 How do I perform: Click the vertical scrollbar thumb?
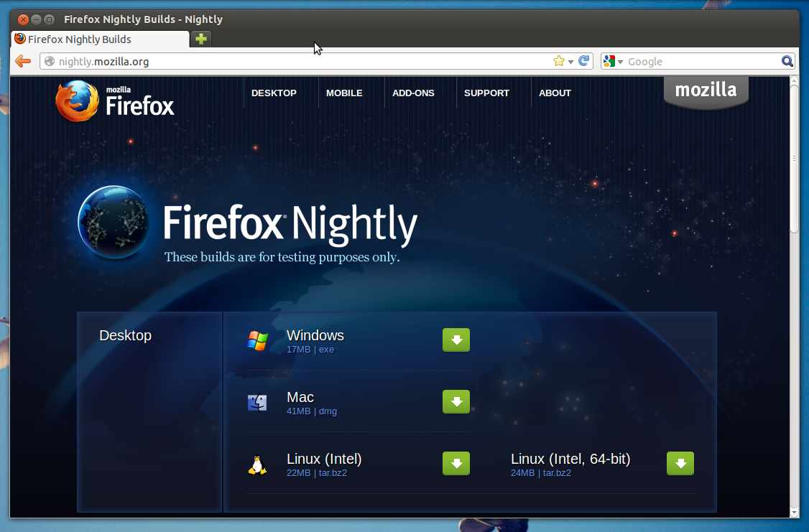point(795,158)
